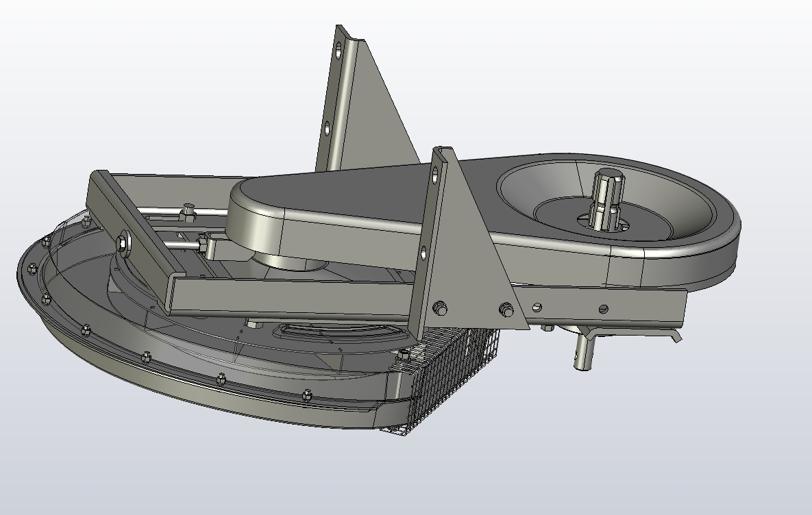Click the top hole in the tall rear bracket

339,51
